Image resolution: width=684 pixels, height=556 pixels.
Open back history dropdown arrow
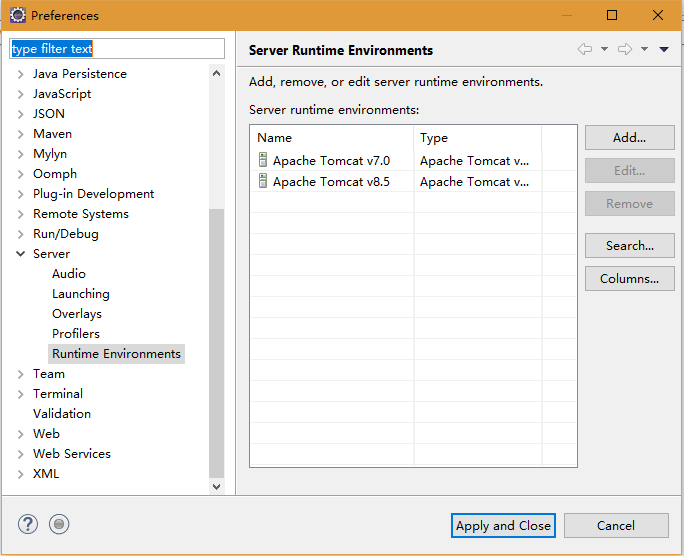[x=604, y=49]
